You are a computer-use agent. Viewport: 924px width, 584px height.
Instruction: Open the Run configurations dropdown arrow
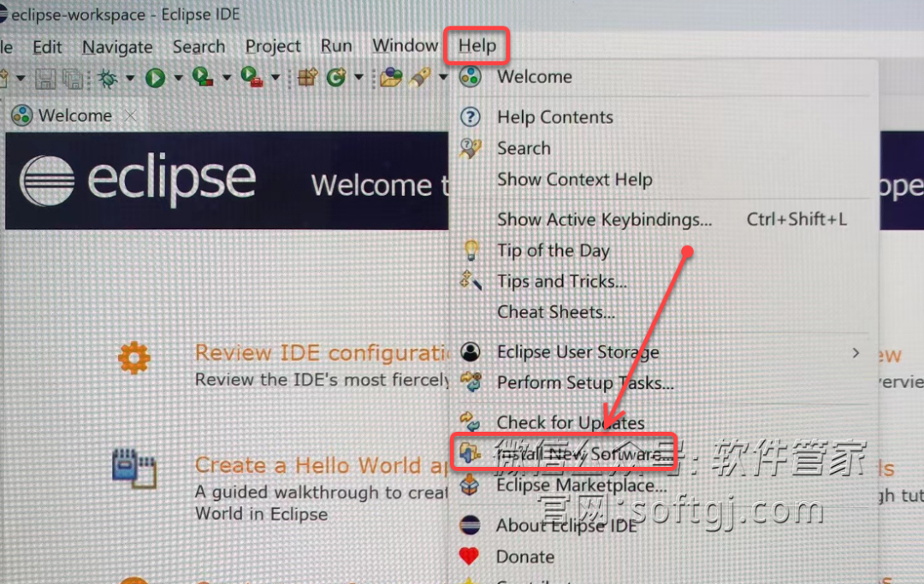pyautogui.click(x=179, y=78)
